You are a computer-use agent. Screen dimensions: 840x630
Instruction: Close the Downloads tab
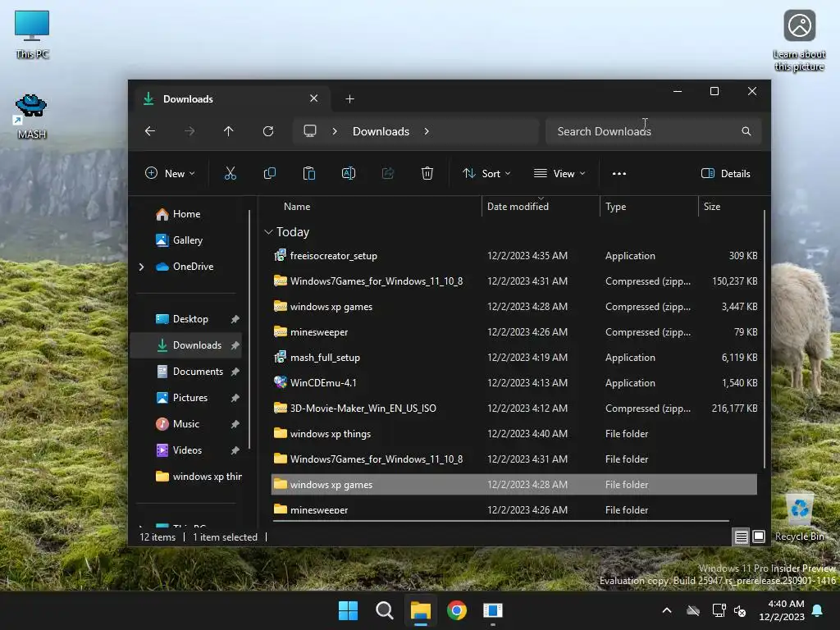coord(314,98)
